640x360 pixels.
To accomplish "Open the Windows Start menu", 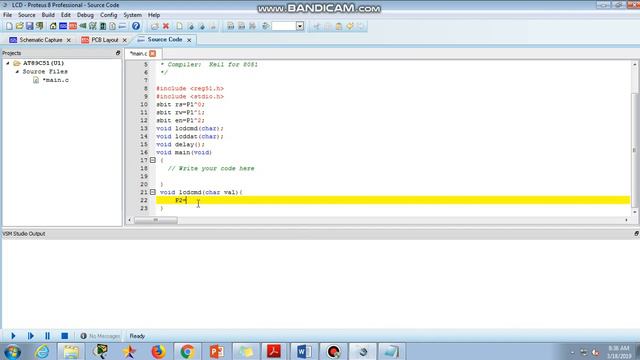I will pyautogui.click(x=13, y=352).
